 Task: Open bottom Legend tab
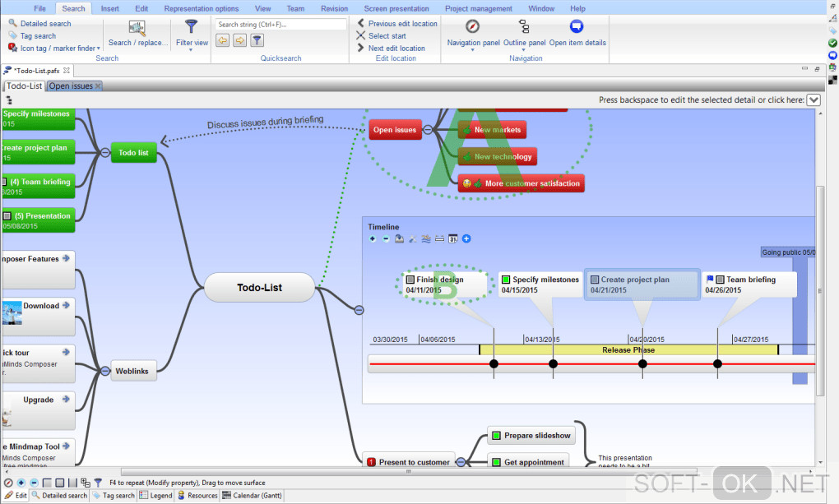[x=155, y=496]
